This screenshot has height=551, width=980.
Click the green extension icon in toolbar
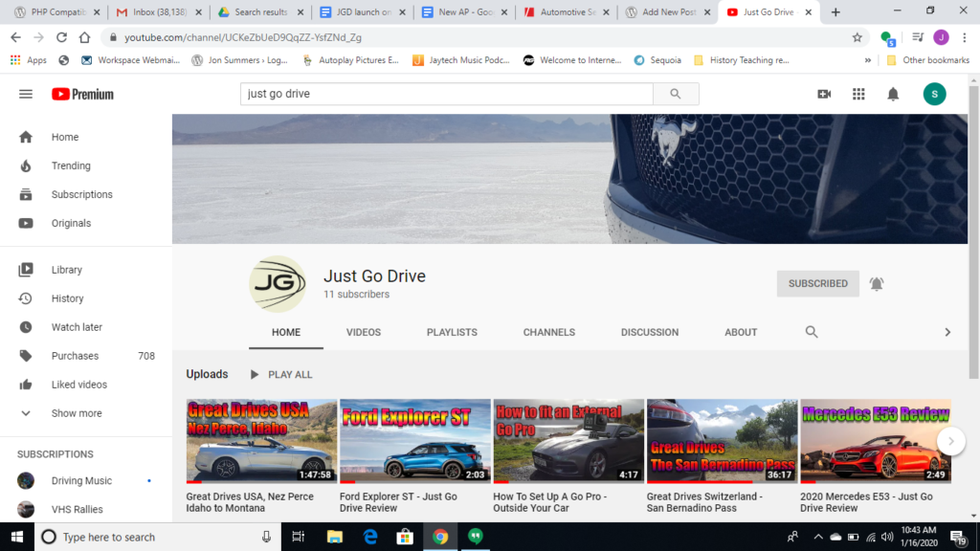coord(887,38)
